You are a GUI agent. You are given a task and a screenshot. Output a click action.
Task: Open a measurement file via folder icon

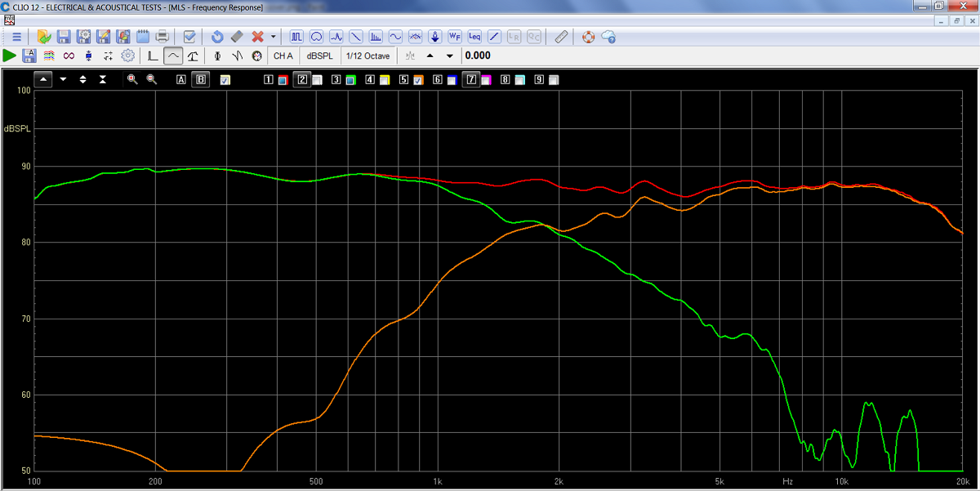(44, 37)
